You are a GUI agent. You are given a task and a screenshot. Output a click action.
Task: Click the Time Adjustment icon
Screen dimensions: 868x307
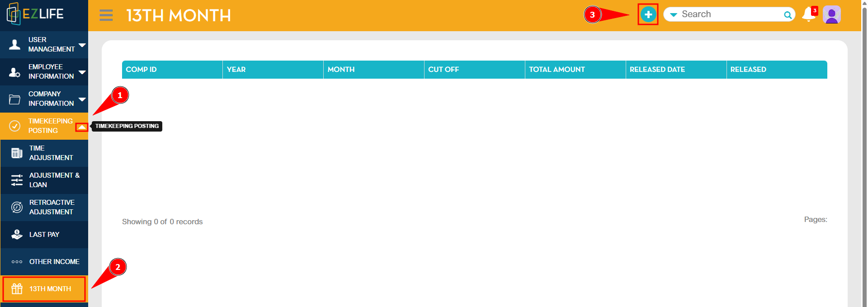(x=17, y=153)
